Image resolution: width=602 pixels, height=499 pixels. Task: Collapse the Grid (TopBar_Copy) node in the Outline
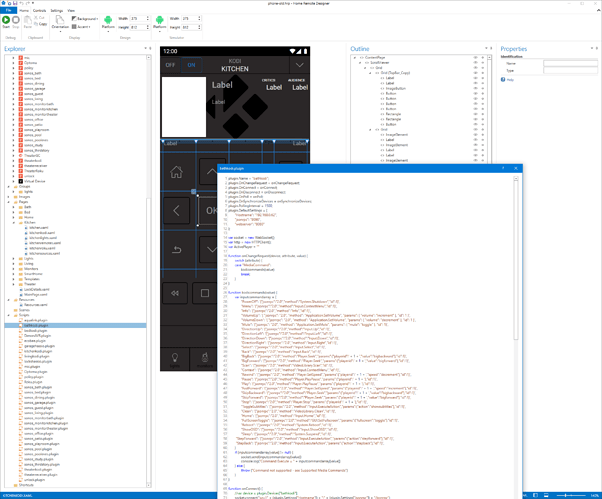(370, 73)
